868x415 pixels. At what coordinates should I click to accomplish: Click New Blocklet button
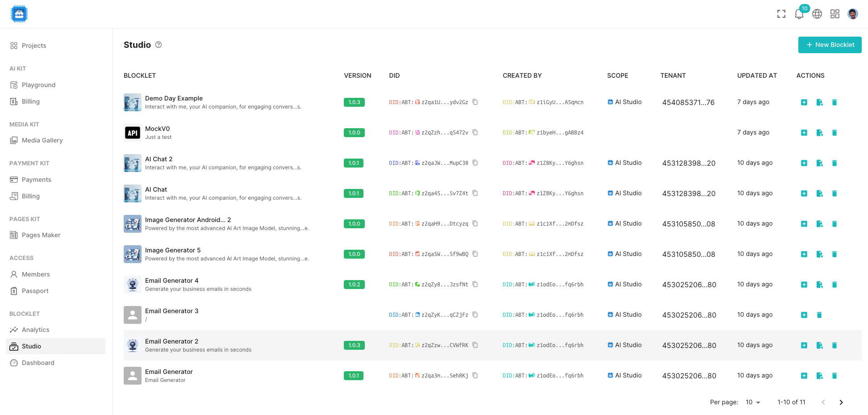tap(830, 45)
